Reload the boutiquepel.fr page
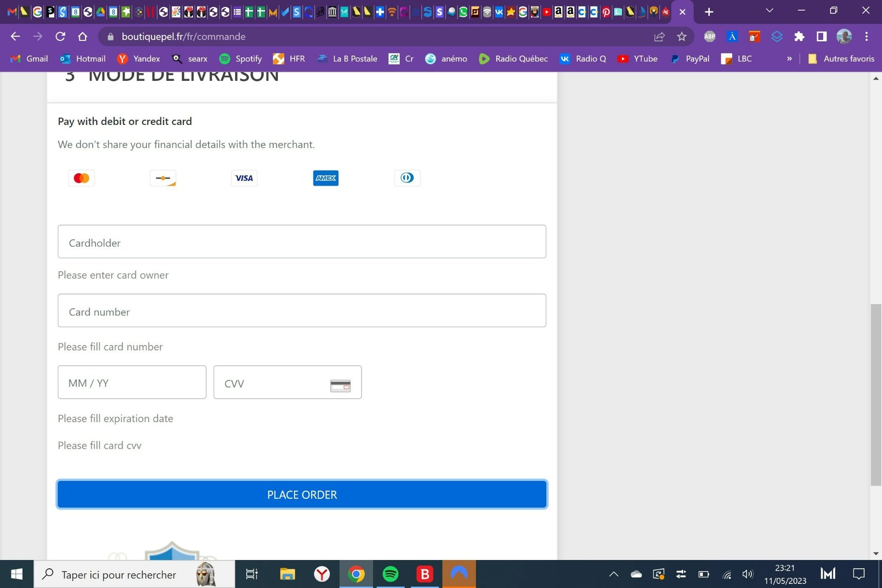The image size is (882, 588). pyautogui.click(x=60, y=36)
